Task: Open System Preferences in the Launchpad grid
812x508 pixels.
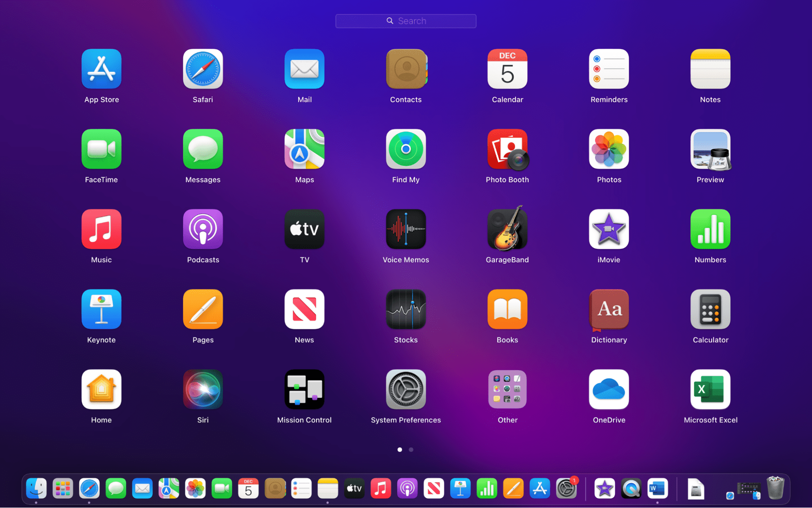Action: pos(406,389)
